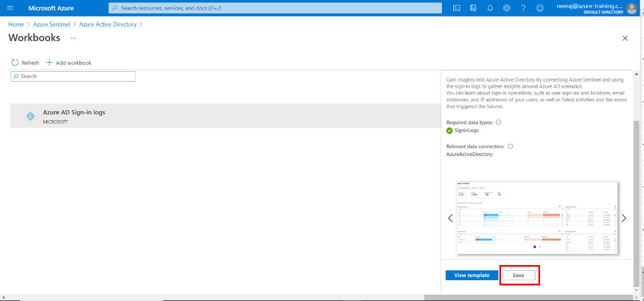Open portal settings with the gear icon
The height and width of the screenshot is (301, 644).
coord(506,8)
